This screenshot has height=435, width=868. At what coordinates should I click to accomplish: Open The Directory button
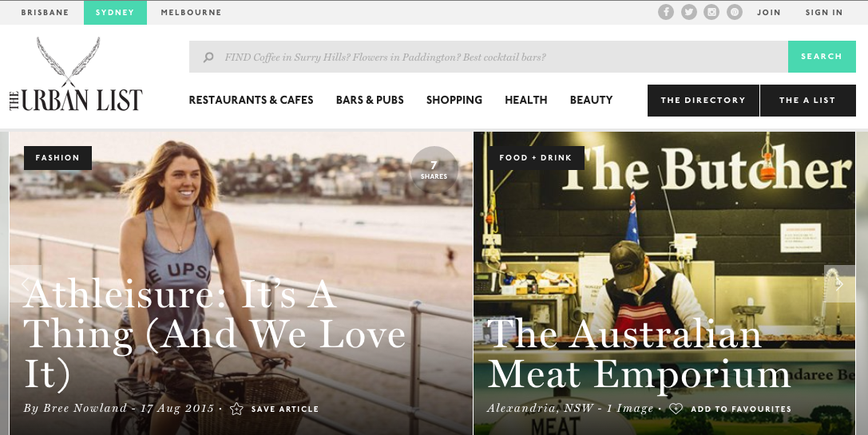[703, 101]
